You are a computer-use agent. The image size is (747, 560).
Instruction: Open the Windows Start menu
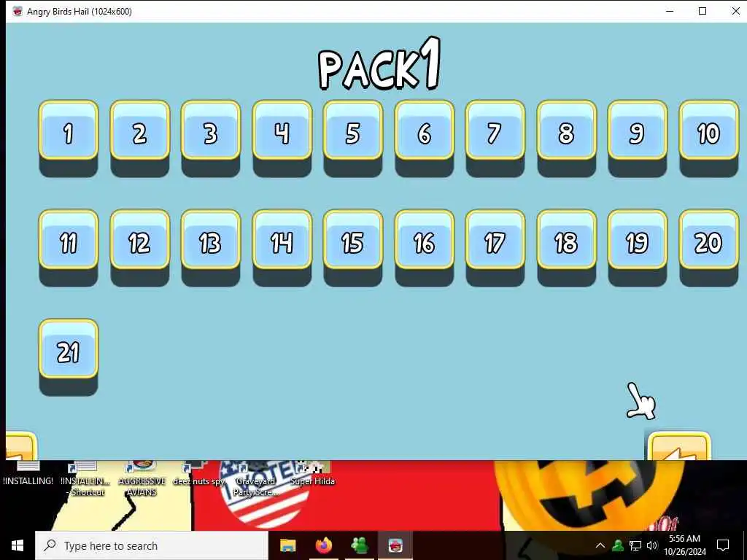[18, 545]
